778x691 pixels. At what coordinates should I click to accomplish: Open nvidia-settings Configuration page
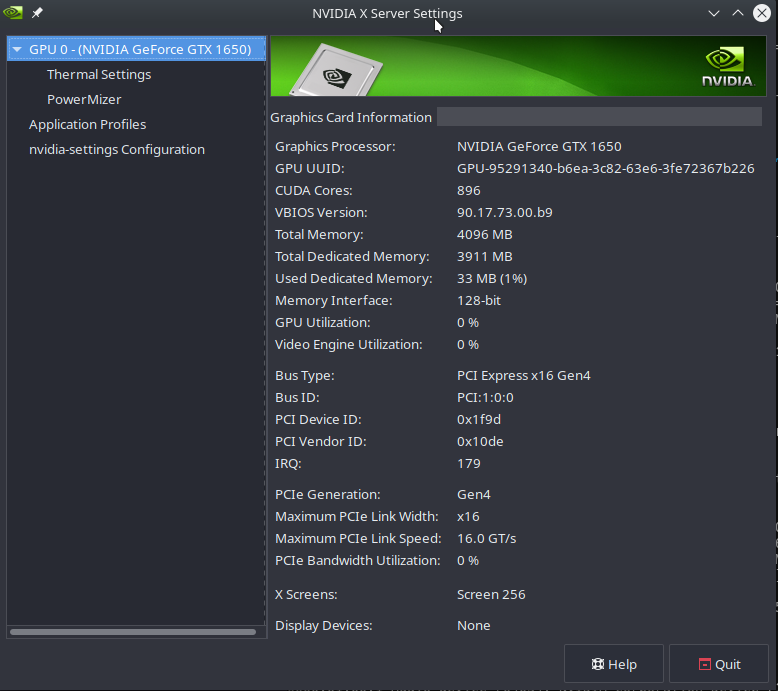click(x=117, y=149)
